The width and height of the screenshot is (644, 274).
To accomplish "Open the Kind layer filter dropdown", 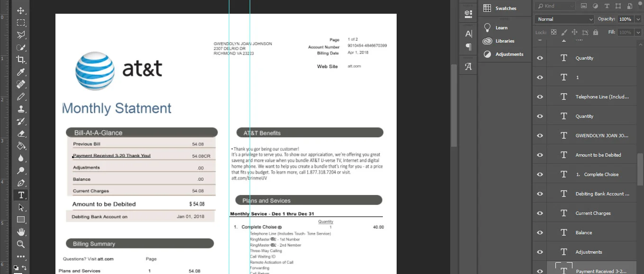I will pyautogui.click(x=554, y=6).
